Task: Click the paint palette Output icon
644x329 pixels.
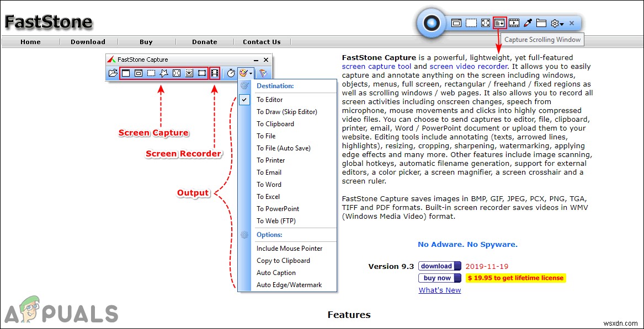Action: point(243,73)
